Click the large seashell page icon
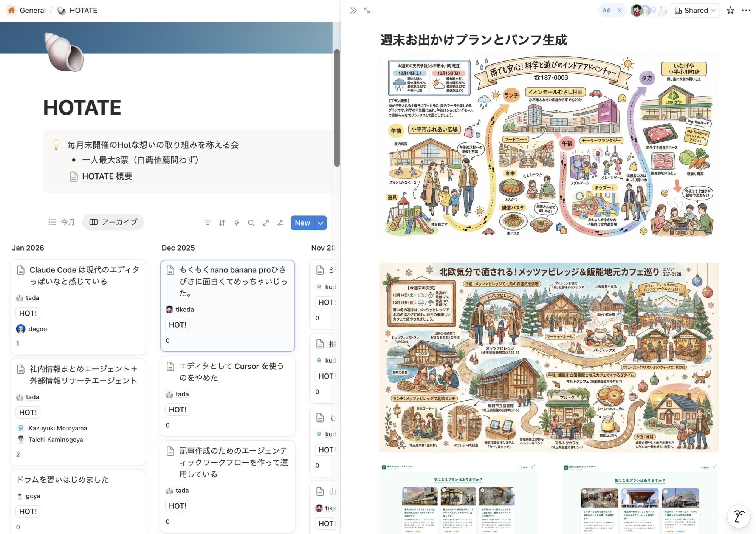Image resolution: width=756 pixels, height=534 pixels. pyautogui.click(x=64, y=52)
